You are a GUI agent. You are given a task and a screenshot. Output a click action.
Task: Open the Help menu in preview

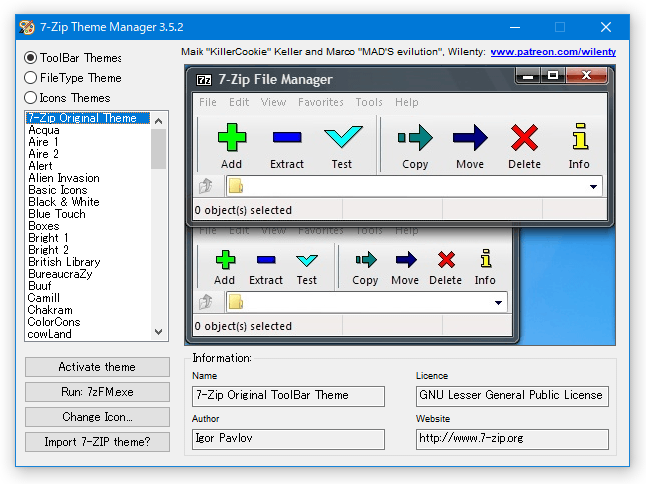pos(407,102)
